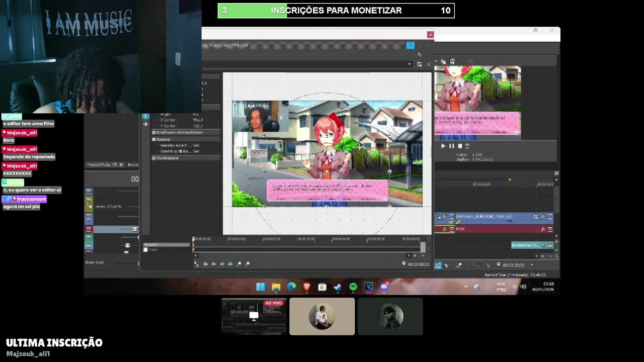
Task: Select the normal edit tool below the timeline
Action: click(x=438, y=265)
